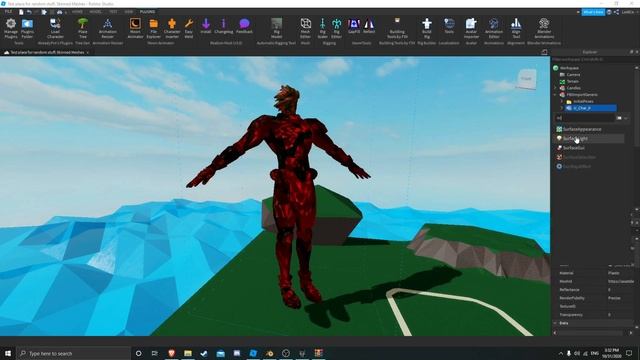640x360 pixels.
Task: Collapse the FBXImportGeneric model
Action: (556, 94)
